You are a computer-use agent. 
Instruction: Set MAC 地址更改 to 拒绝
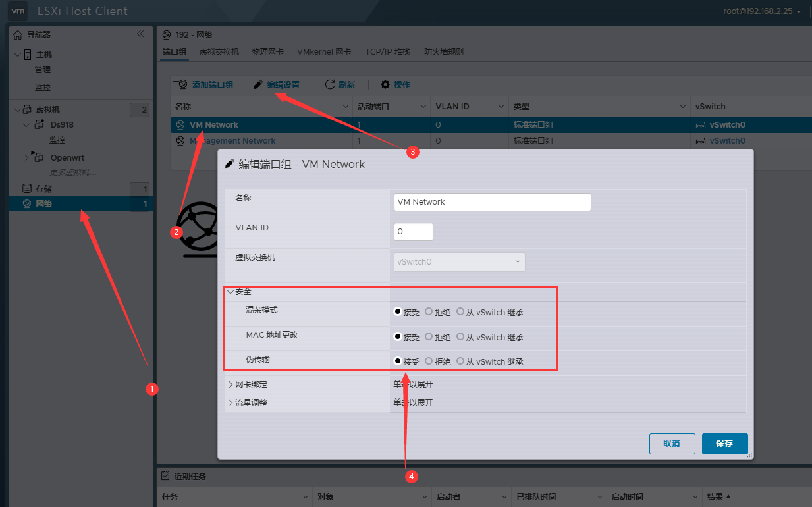click(x=429, y=336)
